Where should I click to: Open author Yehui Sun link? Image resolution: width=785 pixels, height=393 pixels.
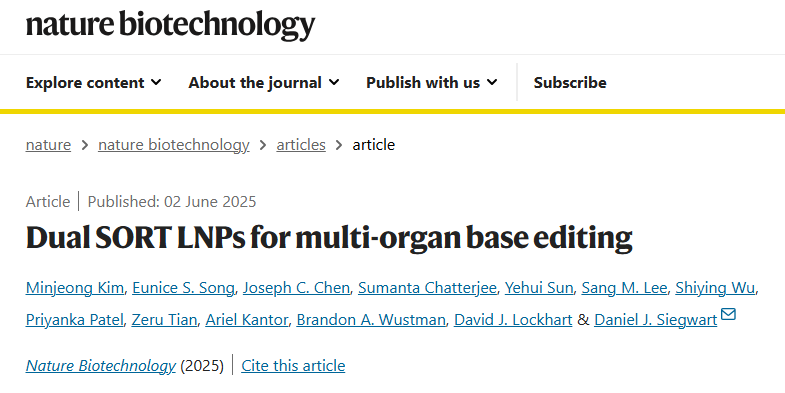539,288
